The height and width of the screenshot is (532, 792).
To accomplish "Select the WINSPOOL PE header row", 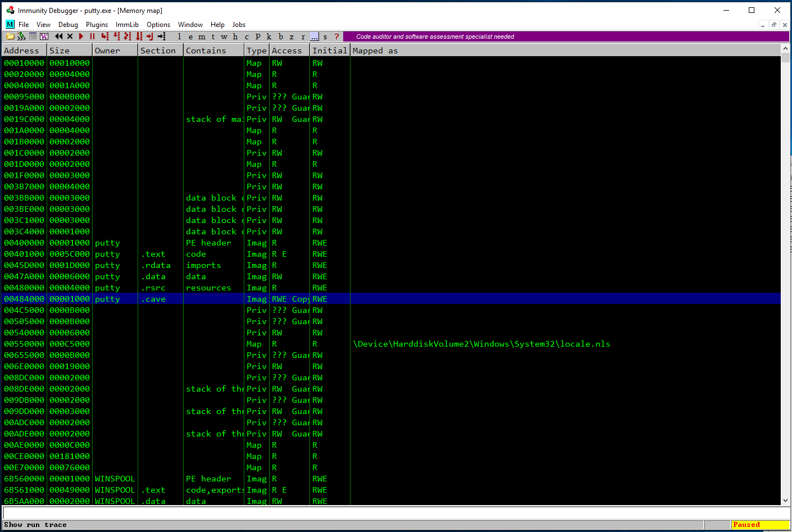I will pyautogui.click(x=391, y=479).
